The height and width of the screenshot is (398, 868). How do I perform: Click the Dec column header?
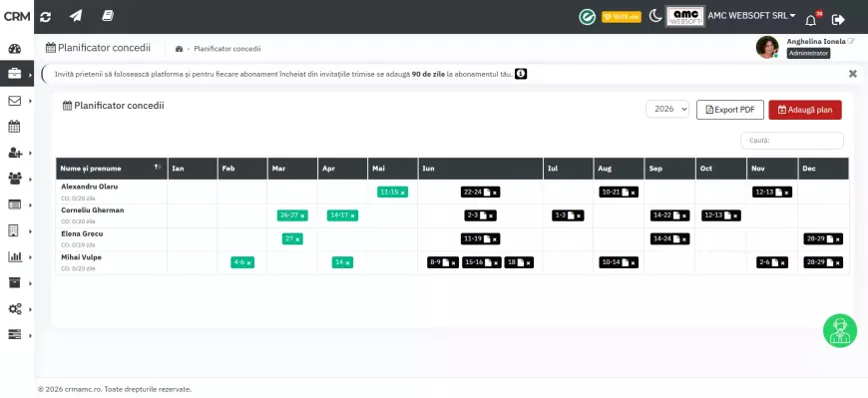point(823,169)
